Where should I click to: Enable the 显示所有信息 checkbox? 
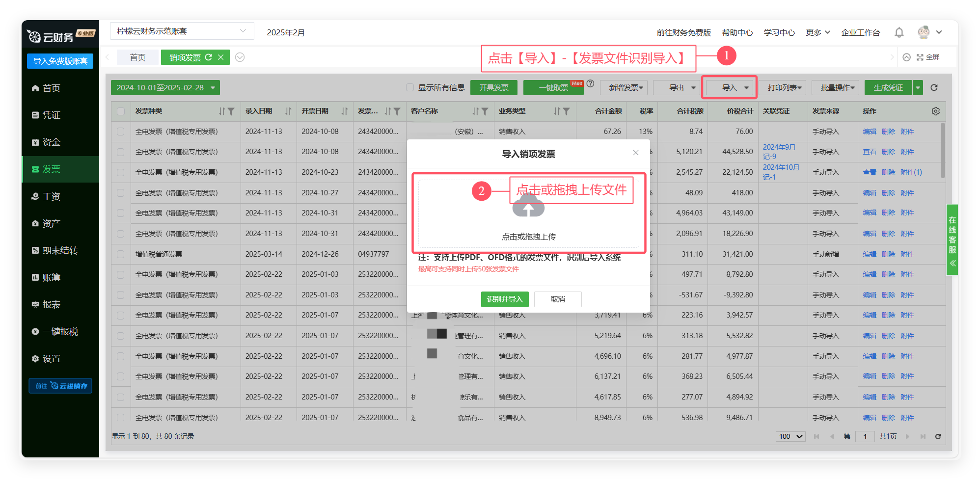410,88
